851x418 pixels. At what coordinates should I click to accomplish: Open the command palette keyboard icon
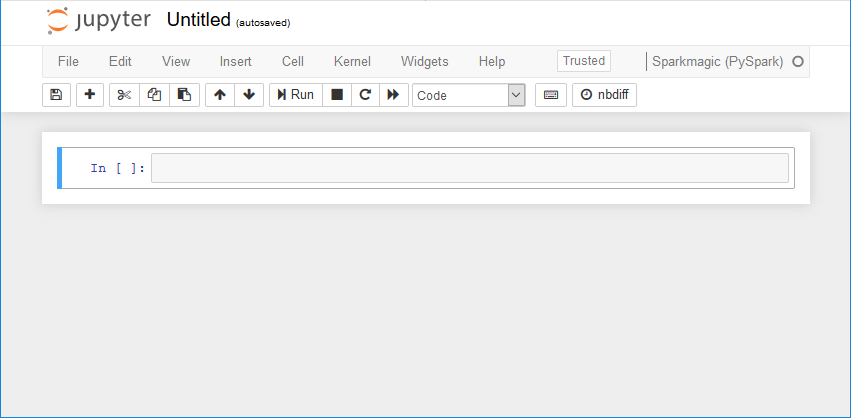point(551,95)
